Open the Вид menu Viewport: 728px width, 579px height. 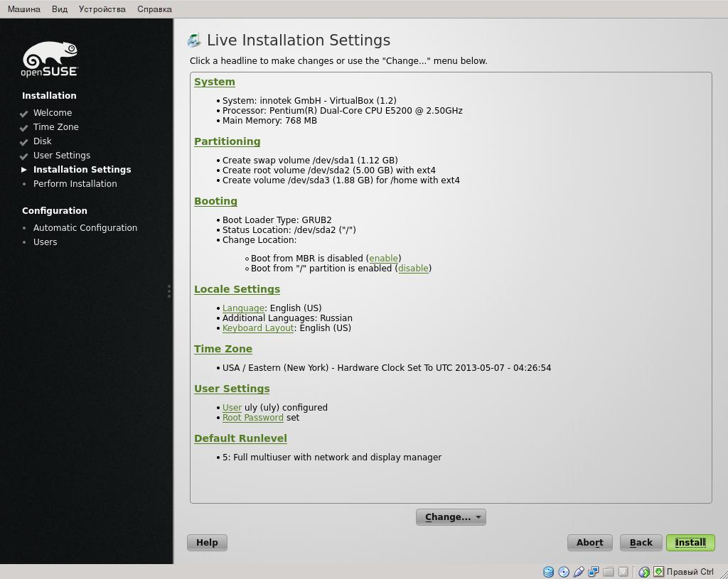[60, 9]
